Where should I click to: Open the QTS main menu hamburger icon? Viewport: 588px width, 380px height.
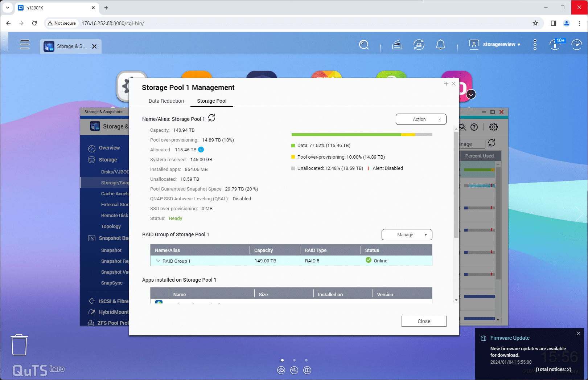(25, 44)
